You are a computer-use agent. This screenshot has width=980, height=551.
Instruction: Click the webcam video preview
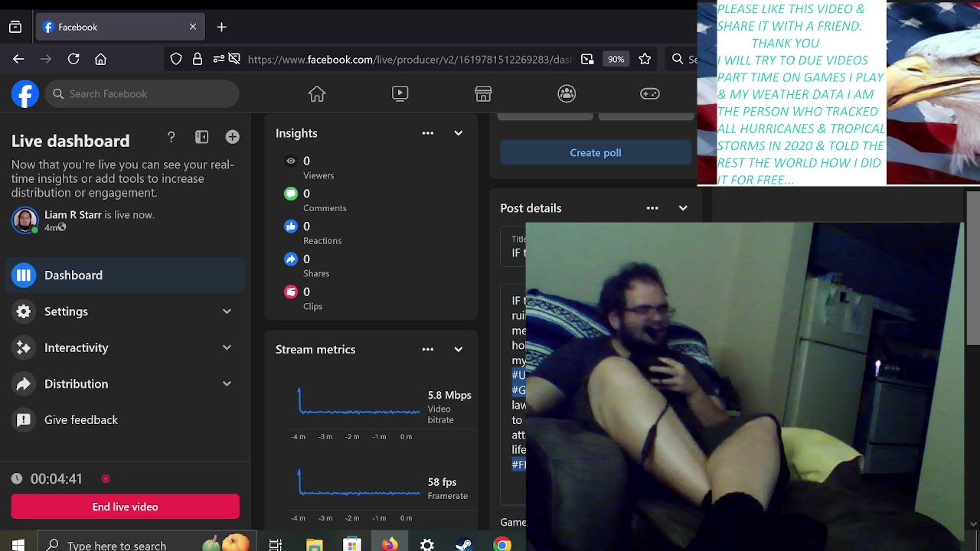[x=743, y=386]
